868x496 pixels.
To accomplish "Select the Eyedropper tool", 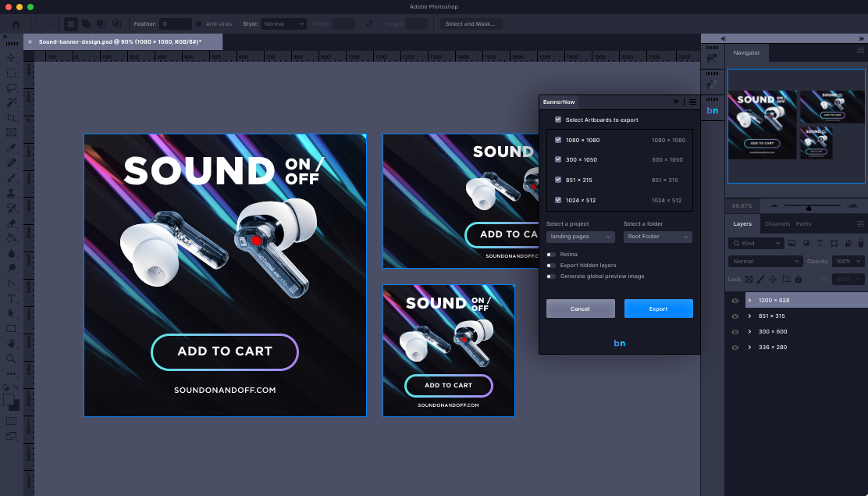I will pyautogui.click(x=11, y=148).
